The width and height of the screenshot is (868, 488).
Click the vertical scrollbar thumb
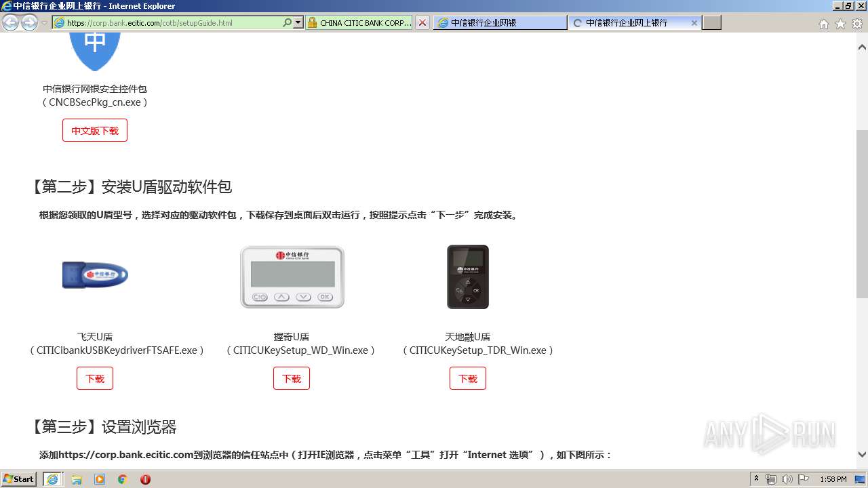click(862, 213)
